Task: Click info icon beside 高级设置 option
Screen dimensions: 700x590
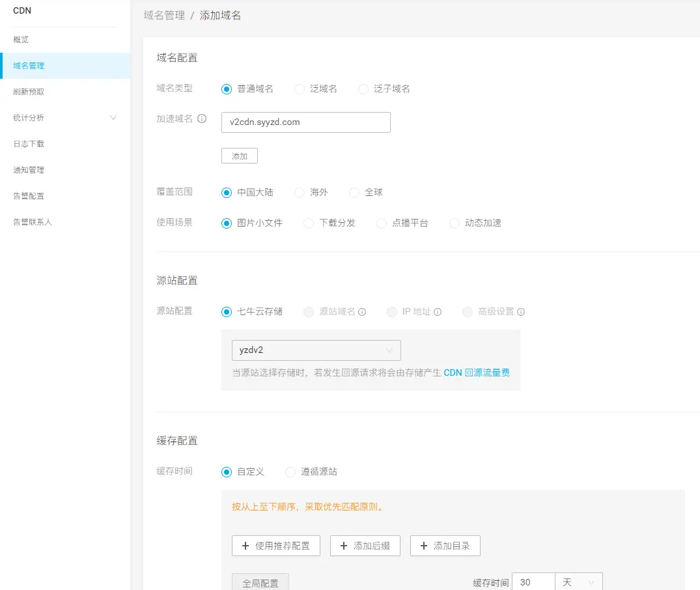Action: [x=521, y=312]
